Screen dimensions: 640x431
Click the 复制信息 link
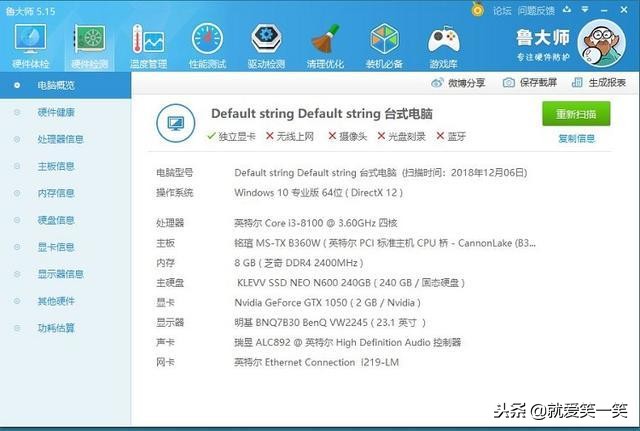576,139
